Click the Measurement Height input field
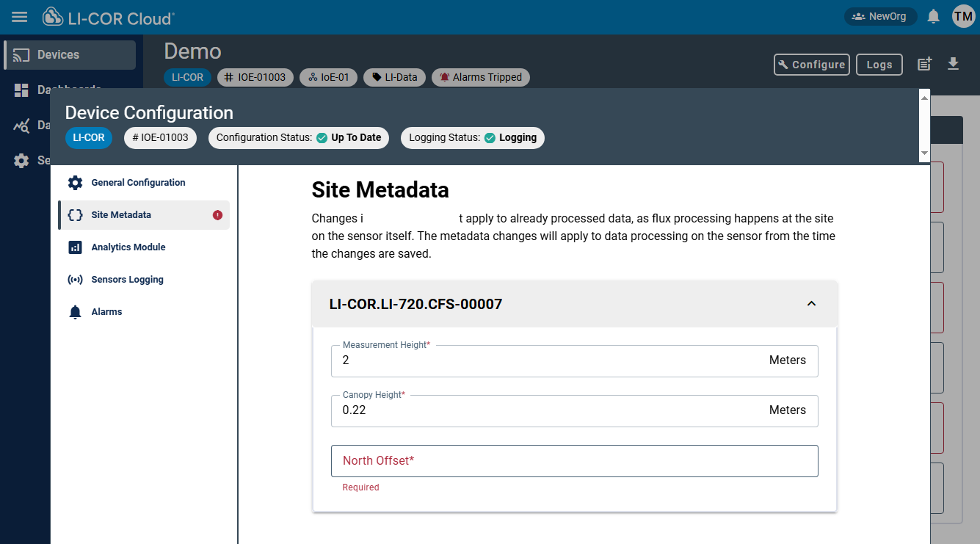This screenshot has height=544, width=980. click(551, 361)
